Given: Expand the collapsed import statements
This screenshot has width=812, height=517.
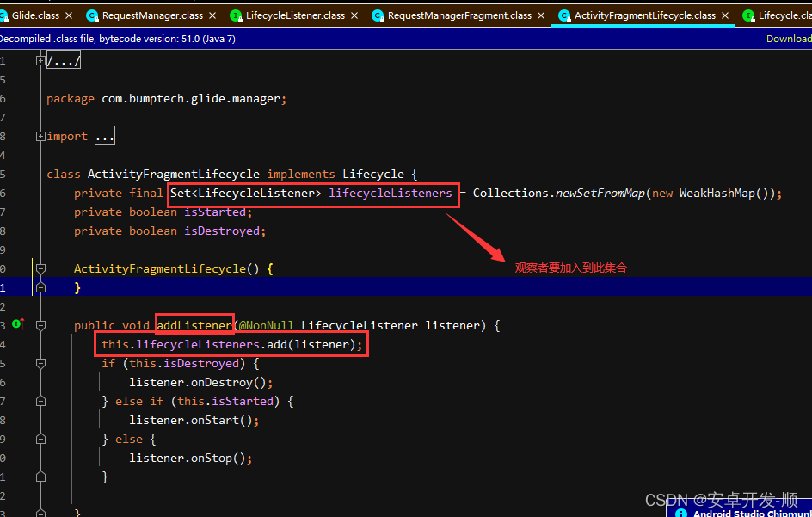Looking at the screenshot, I should (40, 136).
